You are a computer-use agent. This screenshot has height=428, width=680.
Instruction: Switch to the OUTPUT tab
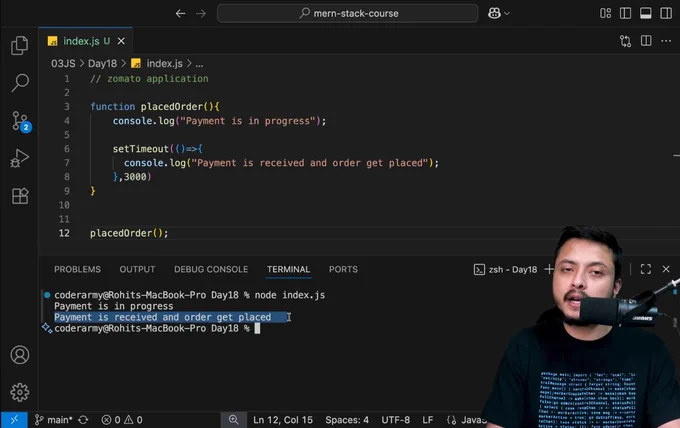[137, 269]
